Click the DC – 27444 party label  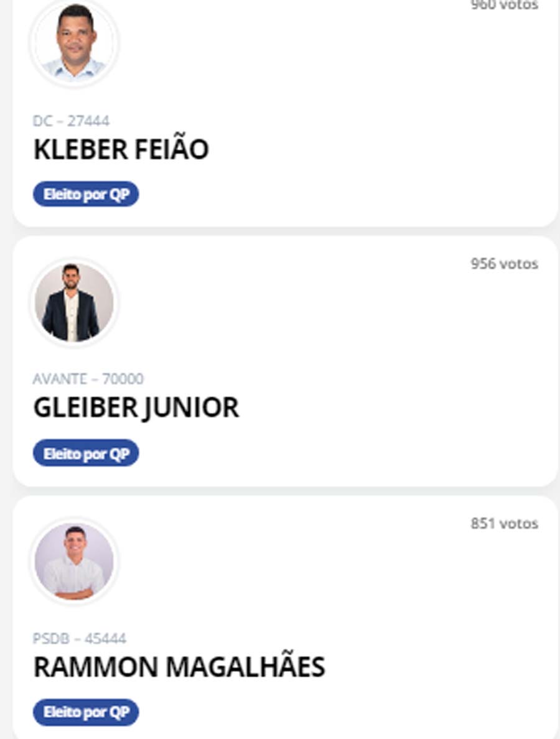point(71,121)
